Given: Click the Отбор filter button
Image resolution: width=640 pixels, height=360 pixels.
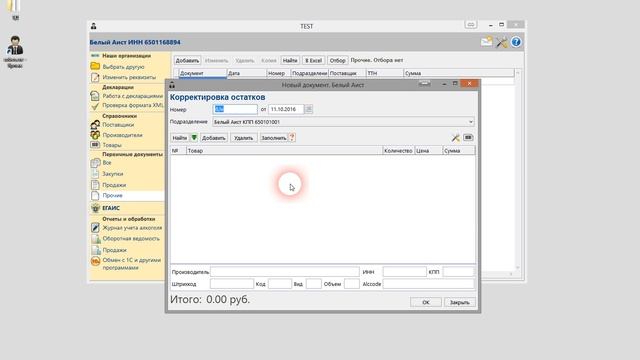Looking at the screenshot, I should point(338,60).
